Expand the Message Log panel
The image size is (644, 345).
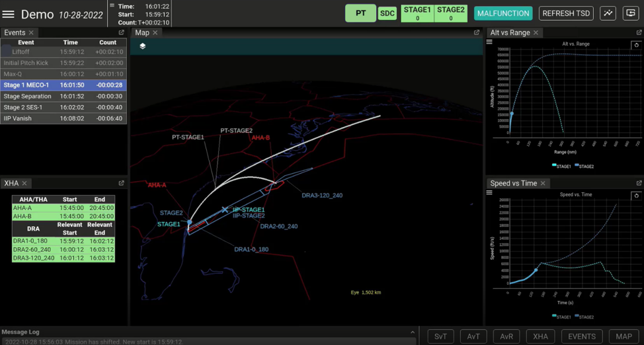click(413, 332)
